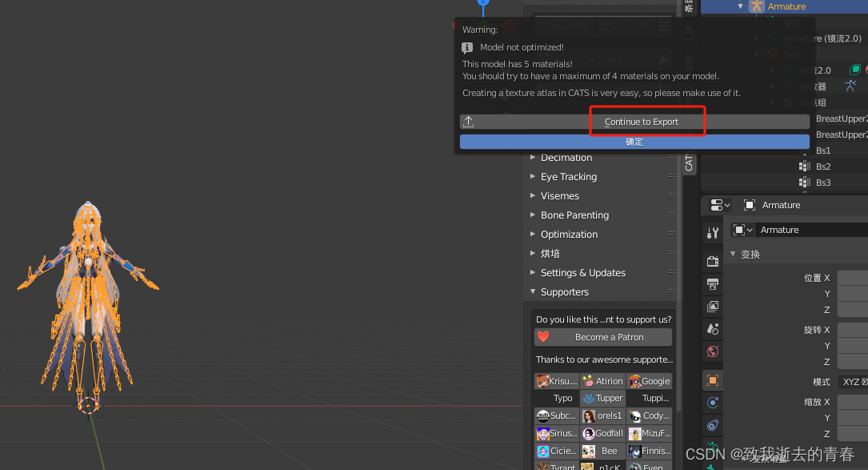Click the green material icon in 镜流2.0 row

854,70
